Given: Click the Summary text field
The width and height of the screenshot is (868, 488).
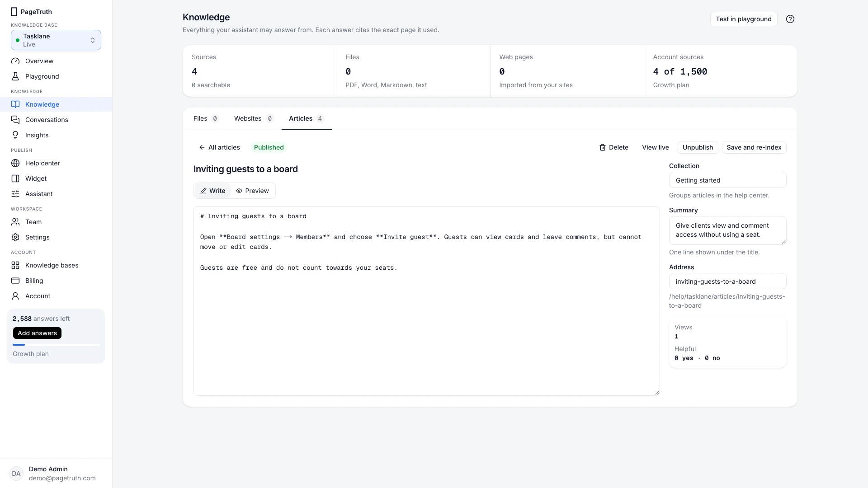Looking at the screenshot, I should point(727,230).
